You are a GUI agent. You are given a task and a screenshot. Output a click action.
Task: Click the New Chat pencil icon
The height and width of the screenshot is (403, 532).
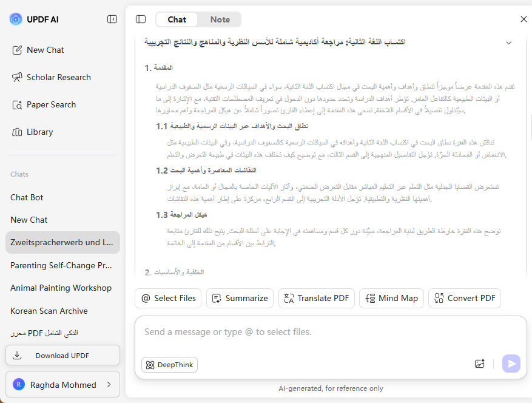[17, 50]
